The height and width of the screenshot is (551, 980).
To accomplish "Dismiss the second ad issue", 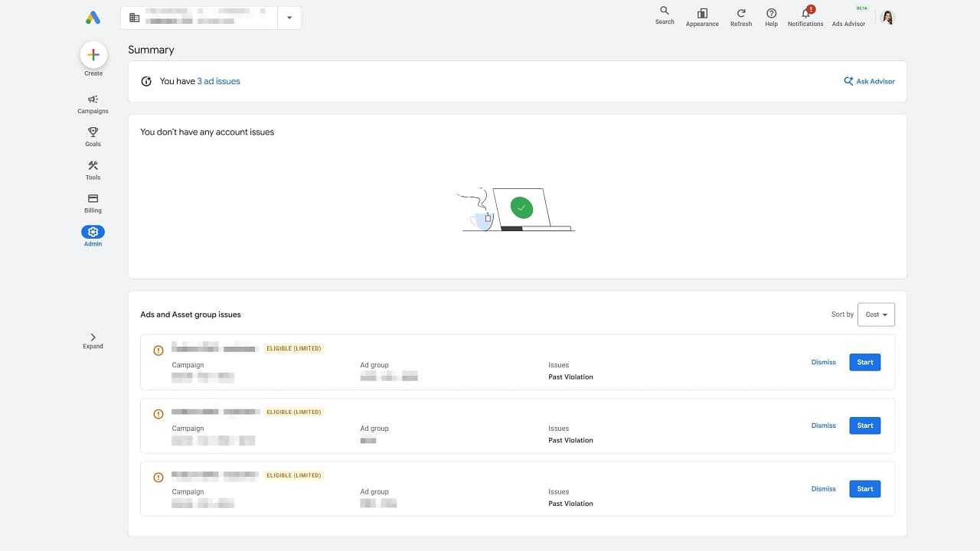I will click(824, 425).
